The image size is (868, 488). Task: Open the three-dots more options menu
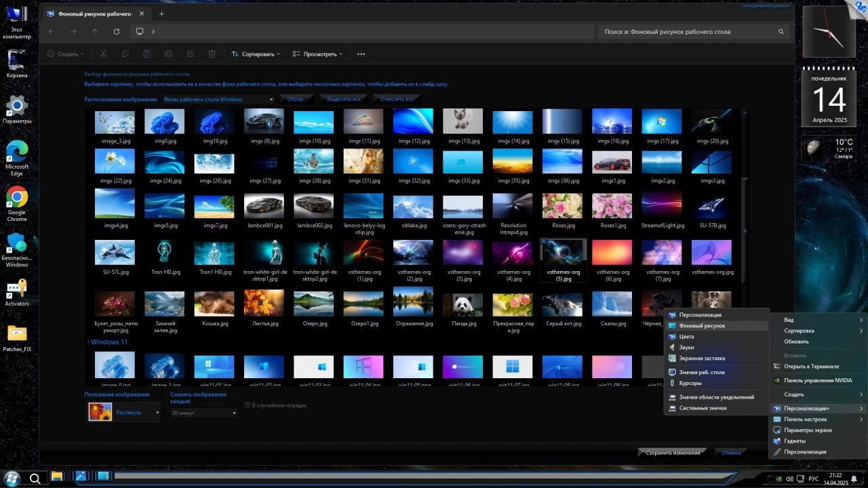(x=361, y=54)
